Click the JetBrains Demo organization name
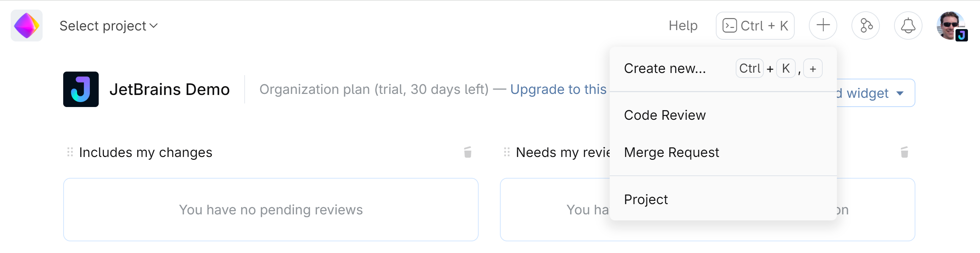The height and width of the screenshot is (253, 980). pyautogui.click(x=169, y=89)
